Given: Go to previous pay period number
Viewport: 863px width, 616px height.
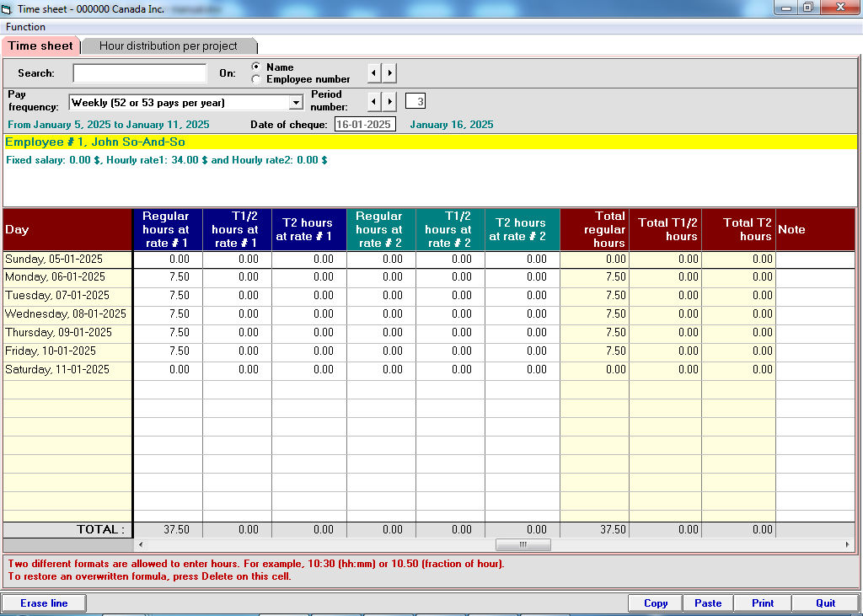Looking at the screenshot, I should pos(375,102).
